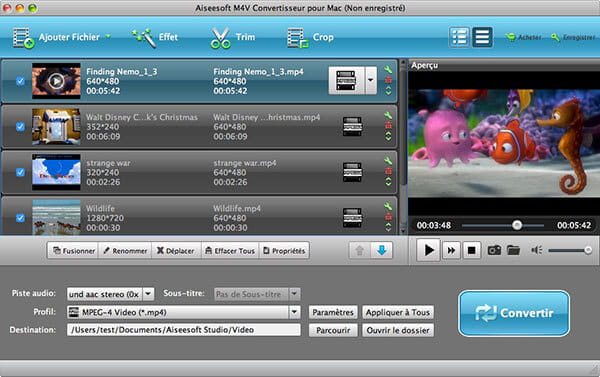600x377 pixels.
Task: Take a snapshot with camera icon
Action: [x=494, y=250]
